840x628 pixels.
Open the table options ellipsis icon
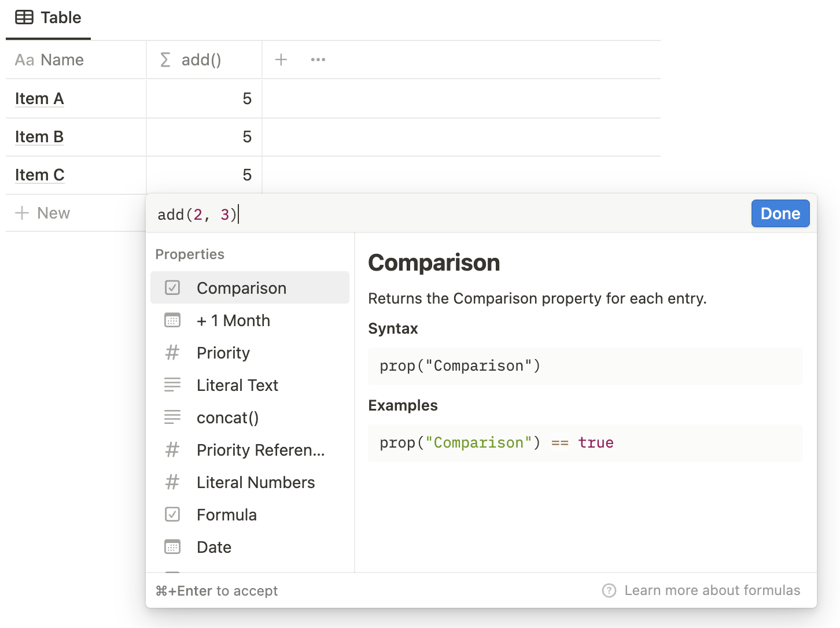318,60
